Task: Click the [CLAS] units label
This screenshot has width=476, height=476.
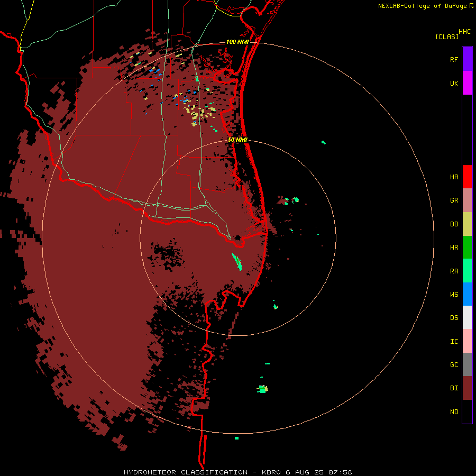Action: click(x=447, y=36)
